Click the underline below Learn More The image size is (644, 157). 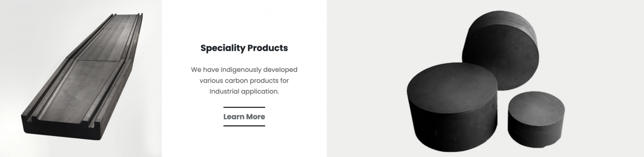coord(244,126)
